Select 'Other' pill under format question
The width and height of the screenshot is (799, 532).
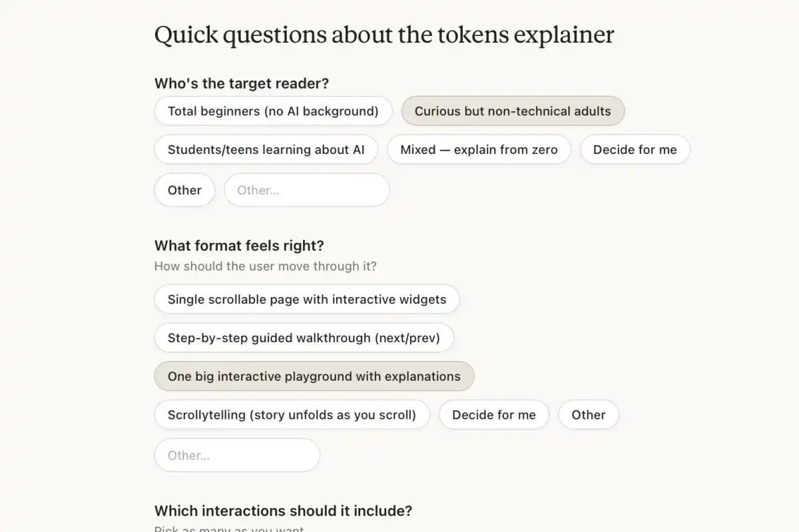tap(588, 415)
